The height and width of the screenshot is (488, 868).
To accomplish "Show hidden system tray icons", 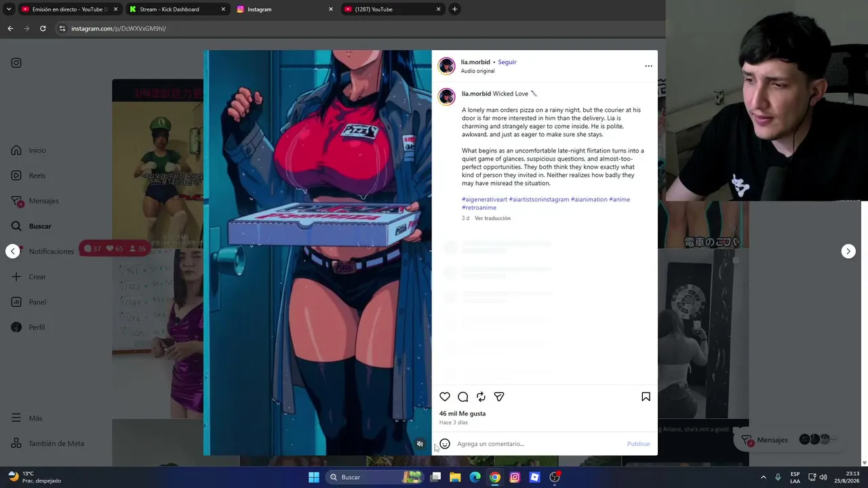I will (x=764, y=477).
